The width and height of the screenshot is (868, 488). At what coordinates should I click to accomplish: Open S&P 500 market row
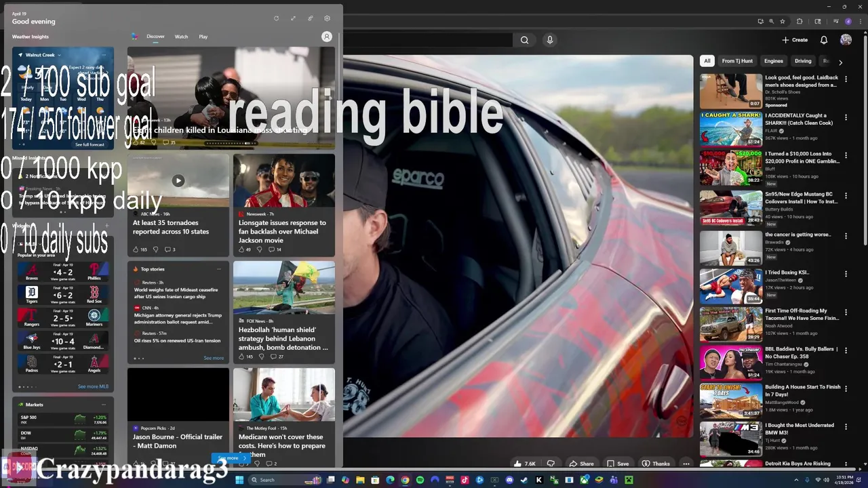[x=63, y=419]
